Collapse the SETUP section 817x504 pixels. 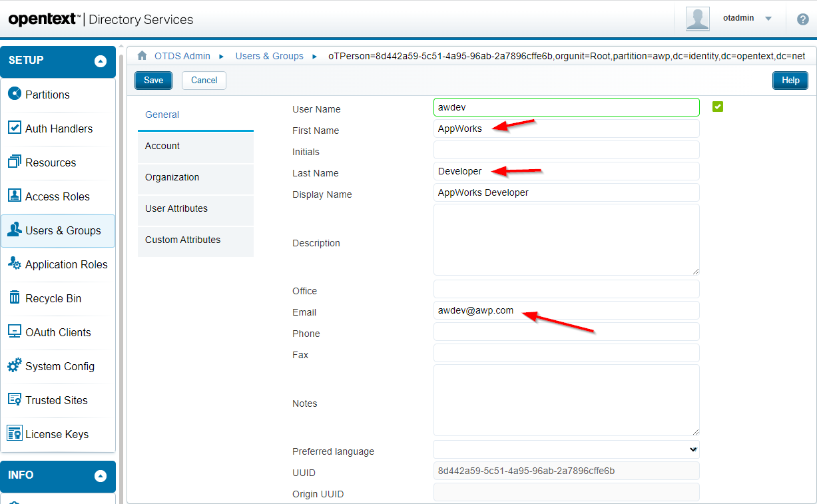[x=101, y=61]
